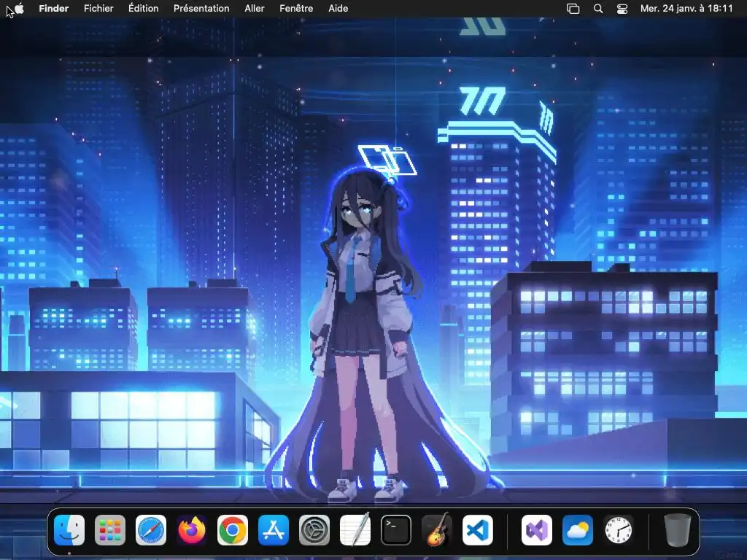Viewport: 747px width, 560px height.
Task: Open Visual Studio purple icon
Action: click(537, 530)
